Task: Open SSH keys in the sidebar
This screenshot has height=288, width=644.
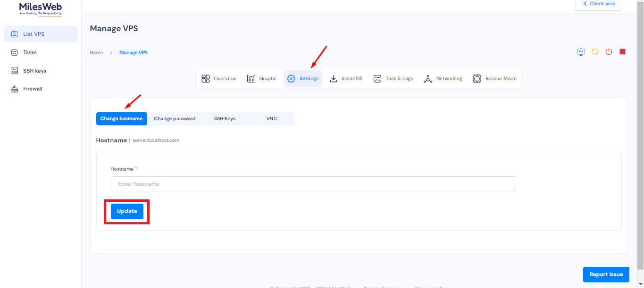Action: 34,71
